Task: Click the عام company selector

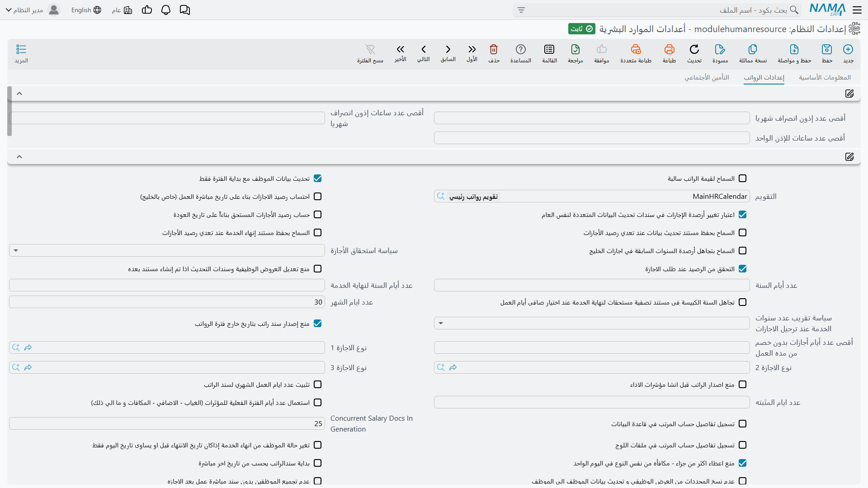Action: pos(122,10)
